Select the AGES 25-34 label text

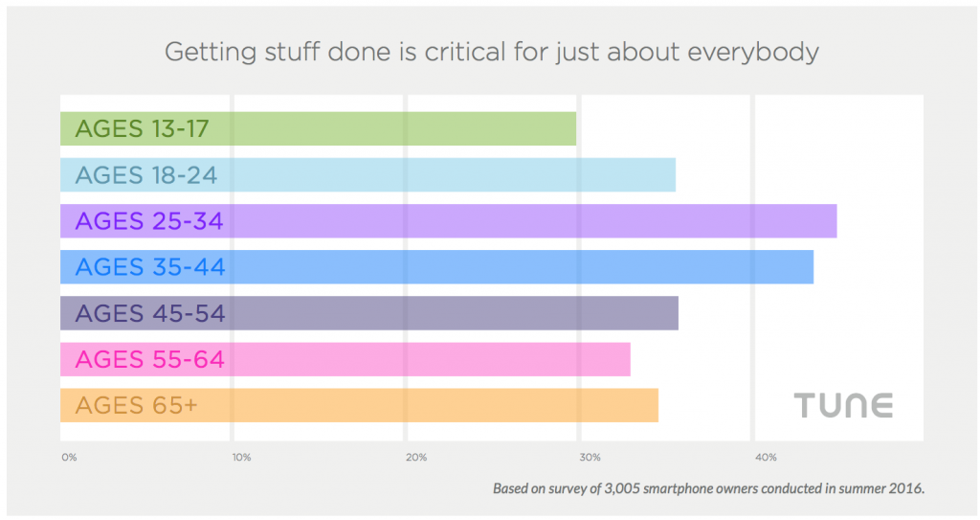[148, 221]
